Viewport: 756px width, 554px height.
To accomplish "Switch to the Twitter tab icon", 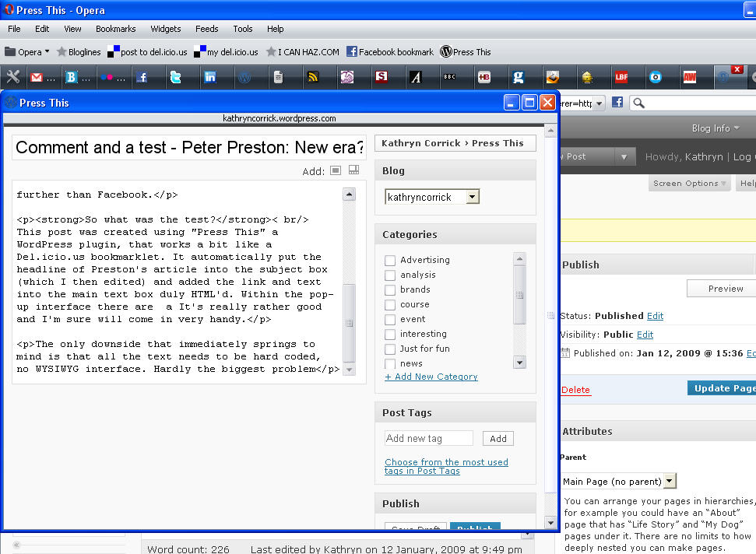I will [176, 77].
